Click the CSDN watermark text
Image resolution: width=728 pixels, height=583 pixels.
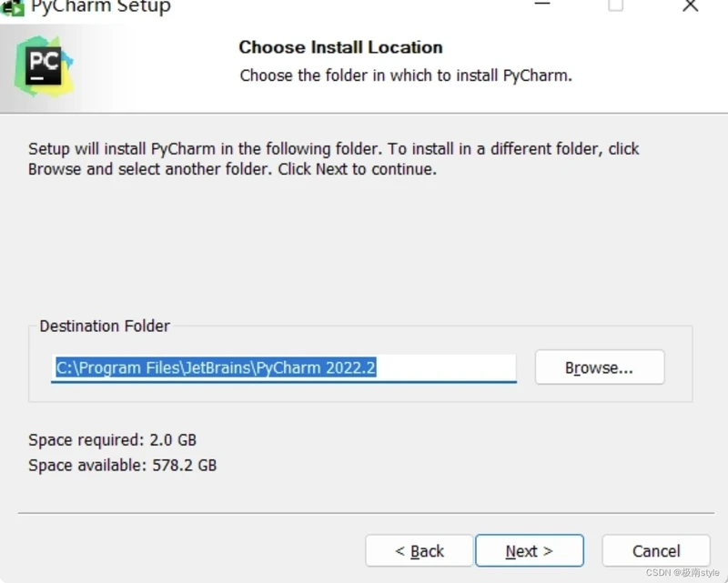pos(682,572)
